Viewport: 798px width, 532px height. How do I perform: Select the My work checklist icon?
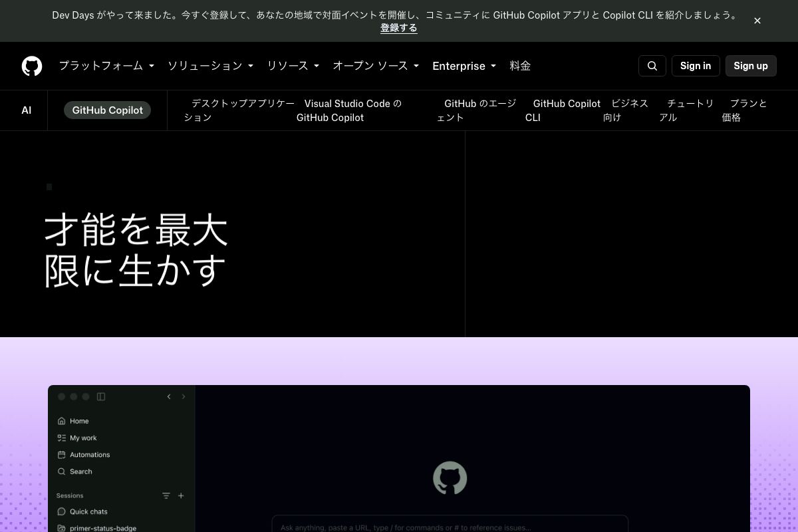point(62,438)
